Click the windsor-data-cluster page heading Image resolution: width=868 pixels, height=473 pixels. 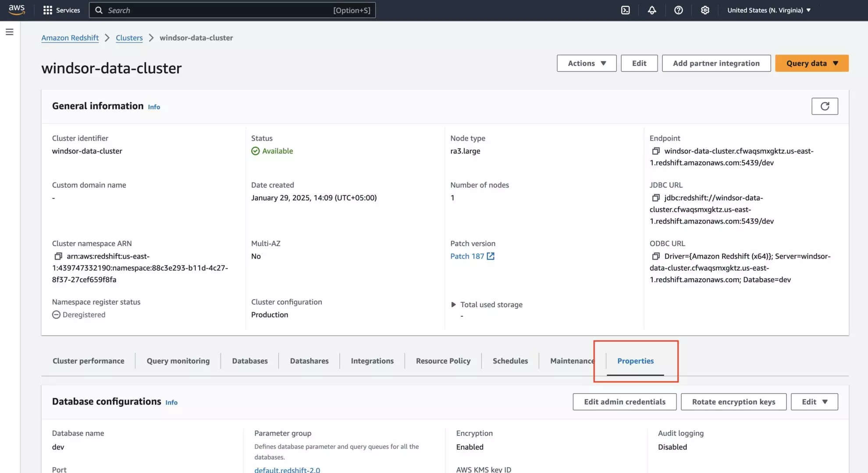(x=111, y=68)
